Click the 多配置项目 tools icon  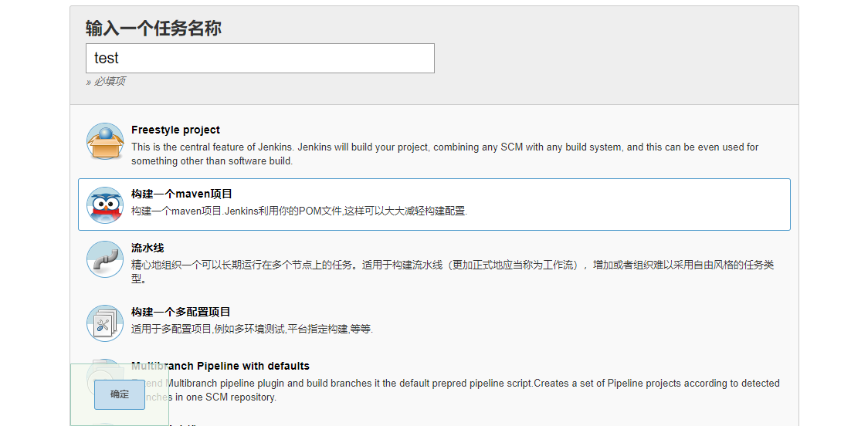point(104,323)
